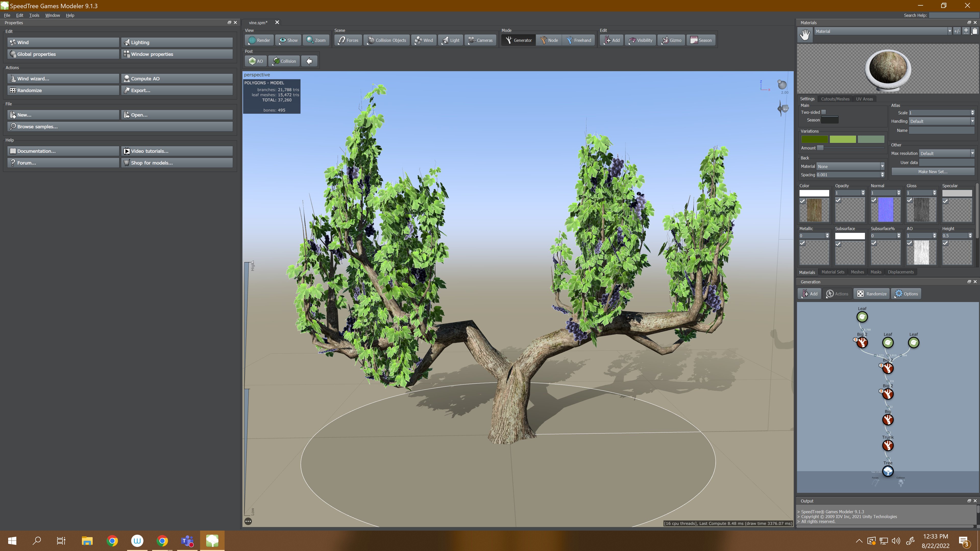The height and width of the screenshot is (551, 980).
Task: Open the Back Material None dropdown
Action: (850, 167)
